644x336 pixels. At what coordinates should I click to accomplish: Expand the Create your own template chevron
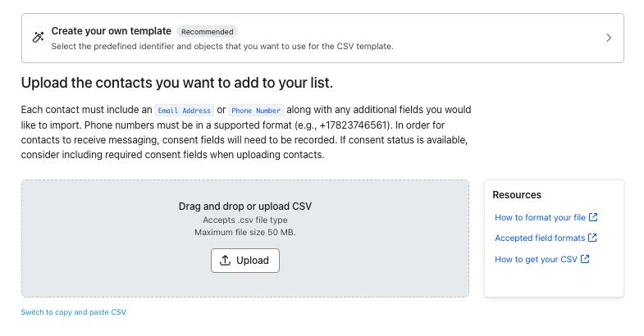609,38
